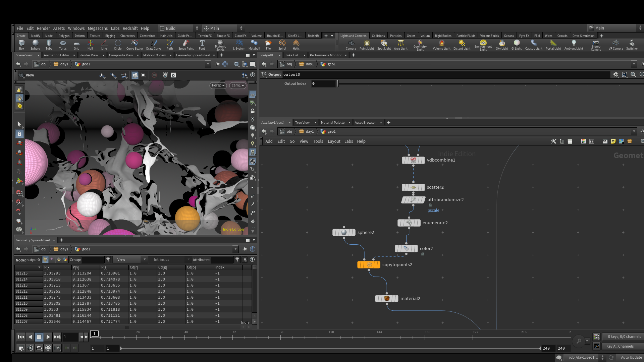The width and height of the screenshot is (644, 362).
Task: Switch to the Material Palette tab
Action: [x=332, y=123]
